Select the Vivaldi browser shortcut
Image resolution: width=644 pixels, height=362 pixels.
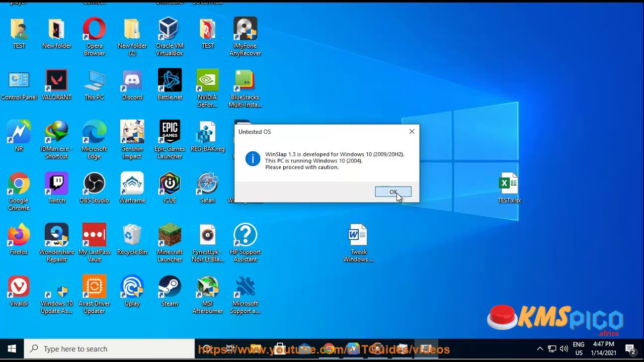(19, 292)
